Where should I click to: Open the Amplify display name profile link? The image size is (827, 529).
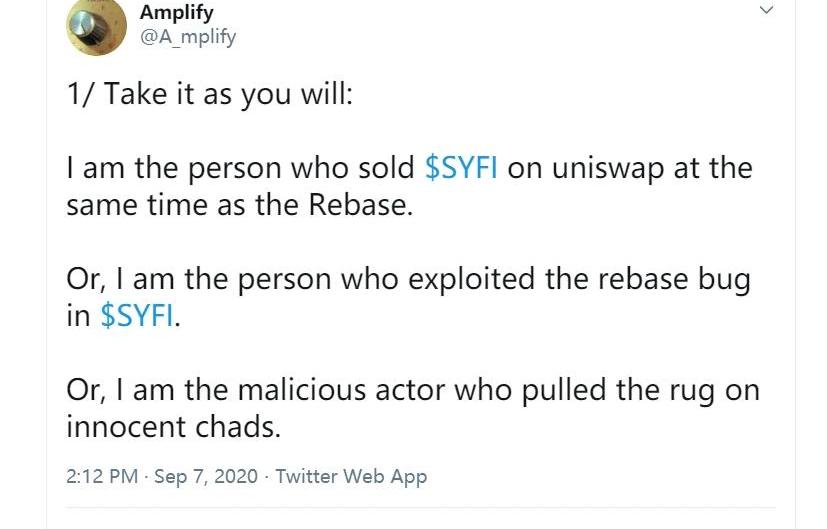point(177,12)
